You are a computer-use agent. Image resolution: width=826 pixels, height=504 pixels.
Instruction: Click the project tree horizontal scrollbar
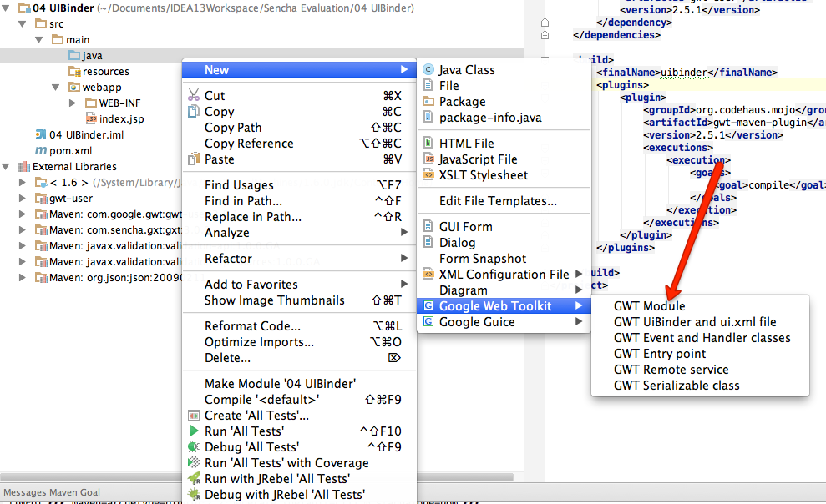tap(257, 477)
